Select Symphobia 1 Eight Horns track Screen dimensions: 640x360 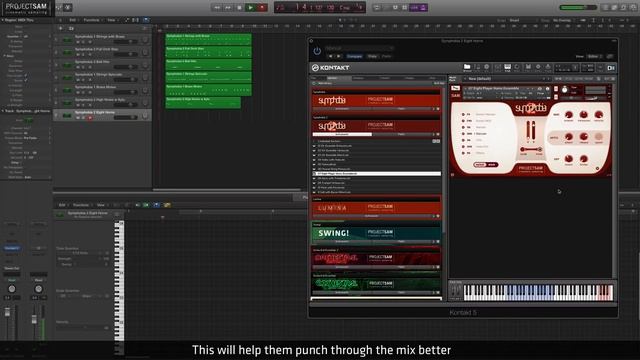[102, 115]
